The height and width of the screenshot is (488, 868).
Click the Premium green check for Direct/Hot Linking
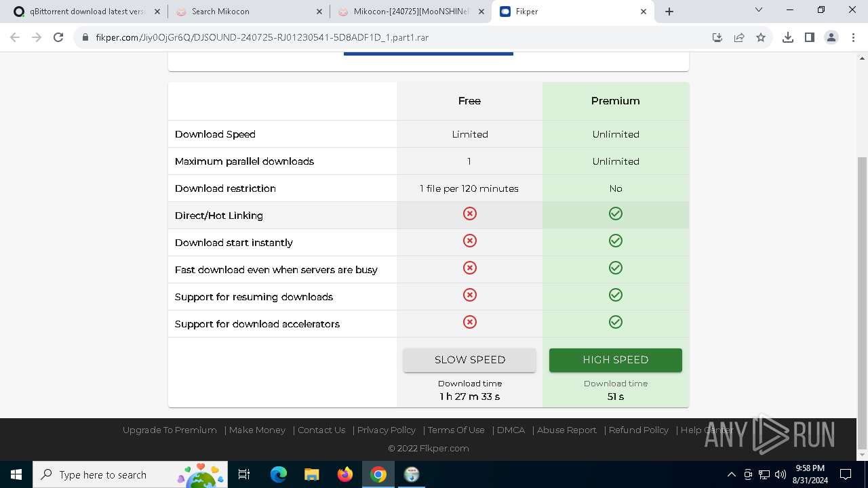click(x=615, y=213)
